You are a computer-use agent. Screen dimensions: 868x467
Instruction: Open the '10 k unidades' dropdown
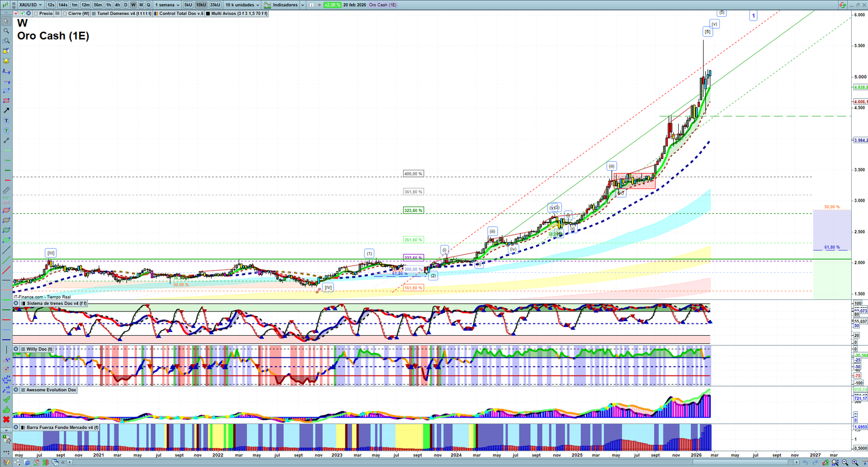pyautogui.click(x=242, y=5)
